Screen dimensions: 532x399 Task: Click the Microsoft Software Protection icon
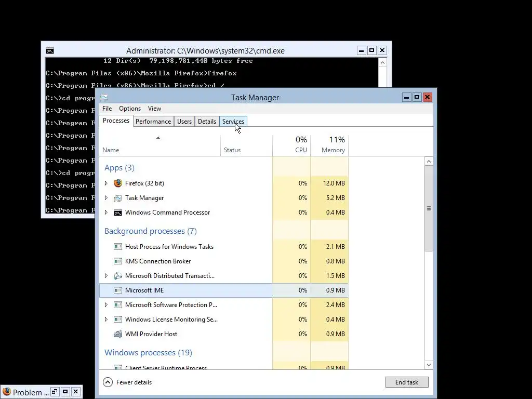pyautogui.click(x=118, y=305)
